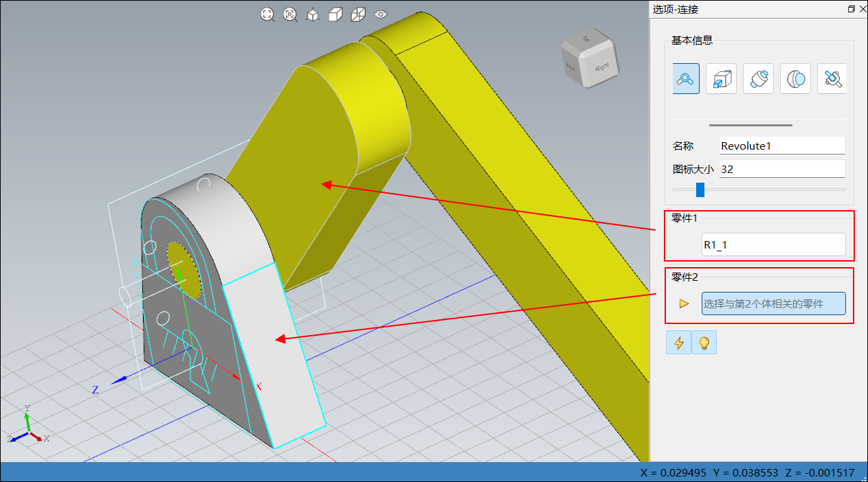Click the 零件2 part selection field

773,303
